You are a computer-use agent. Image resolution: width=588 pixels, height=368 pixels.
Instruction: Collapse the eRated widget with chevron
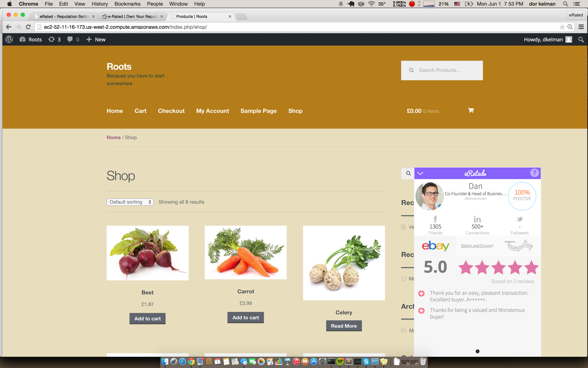420,173
